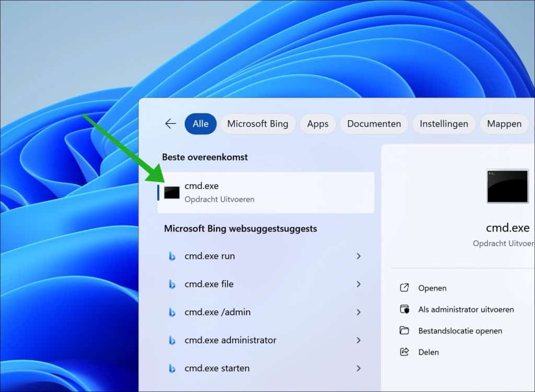Switch to the Apps filter tab
The height and width of the screenshot is (392, 535).
point(318,123)
